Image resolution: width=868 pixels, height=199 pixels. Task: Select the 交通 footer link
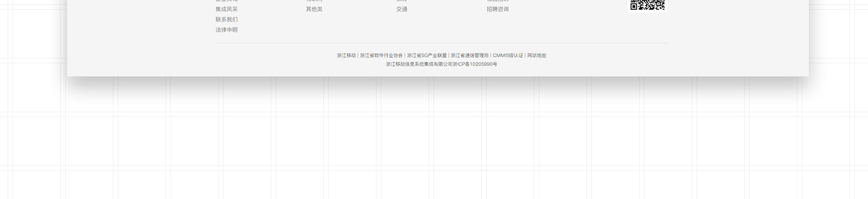click(401, 9)
